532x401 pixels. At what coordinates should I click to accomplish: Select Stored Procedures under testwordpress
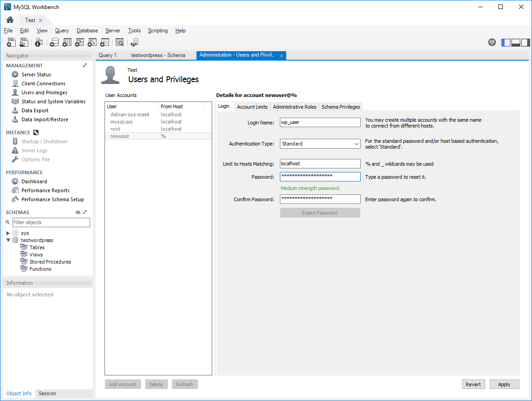(x=46, y=262)
